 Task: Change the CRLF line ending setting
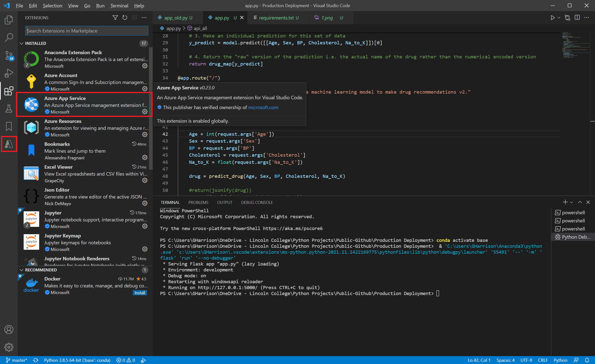click(543, 360)
